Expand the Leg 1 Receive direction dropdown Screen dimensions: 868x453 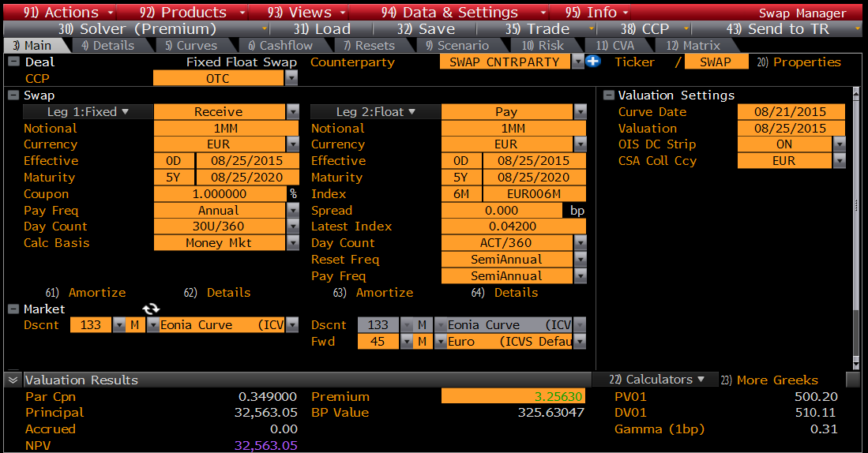(292, 112)
